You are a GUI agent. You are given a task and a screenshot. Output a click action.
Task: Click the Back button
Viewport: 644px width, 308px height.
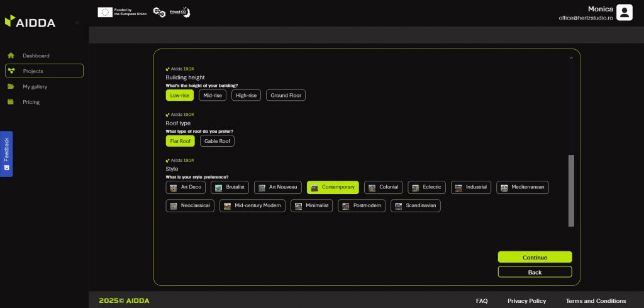coord(535,272)
